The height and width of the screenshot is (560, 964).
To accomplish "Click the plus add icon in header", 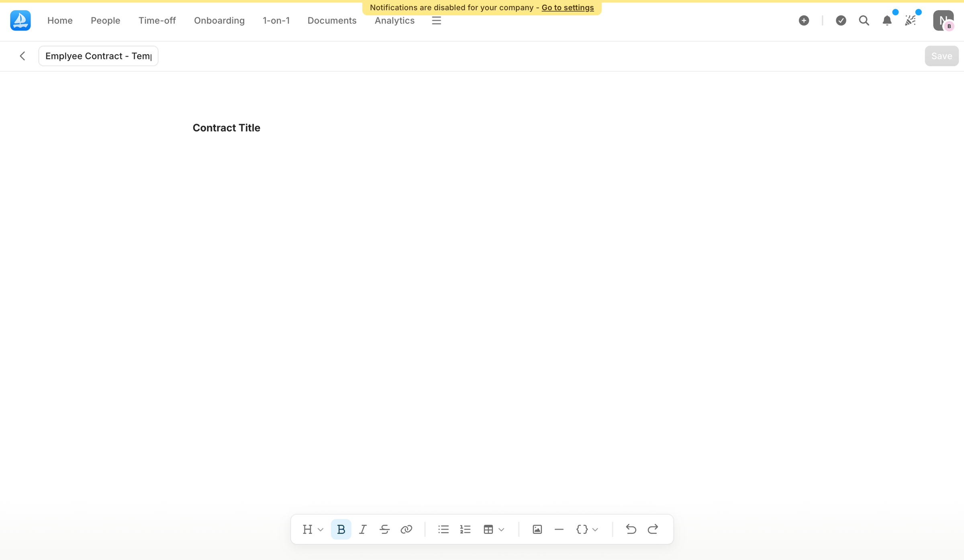I will tap(804, 20).
